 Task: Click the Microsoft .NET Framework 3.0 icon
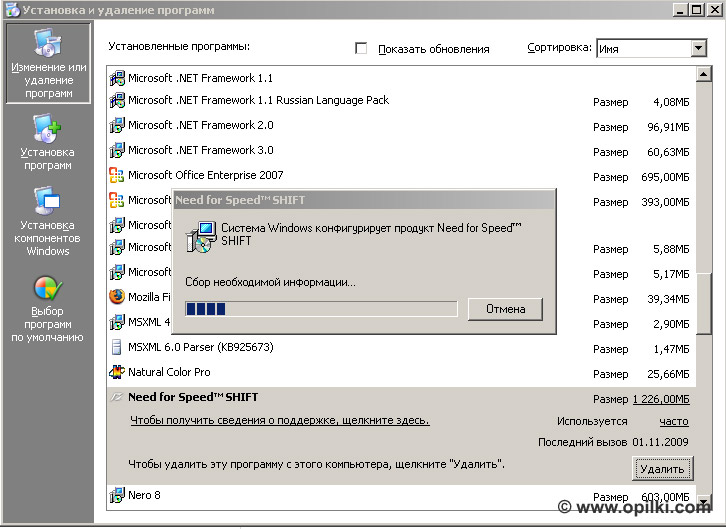point(117,150)
